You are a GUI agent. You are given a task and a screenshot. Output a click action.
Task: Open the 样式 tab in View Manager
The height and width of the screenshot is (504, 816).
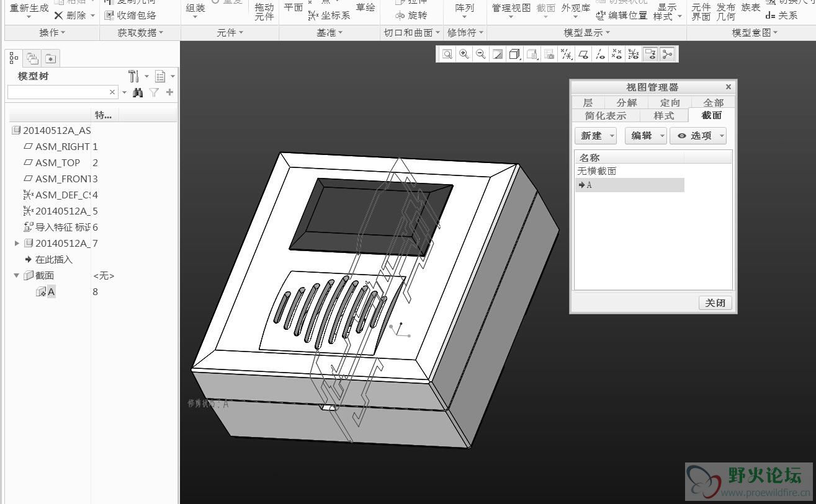(x=663, y=115)
